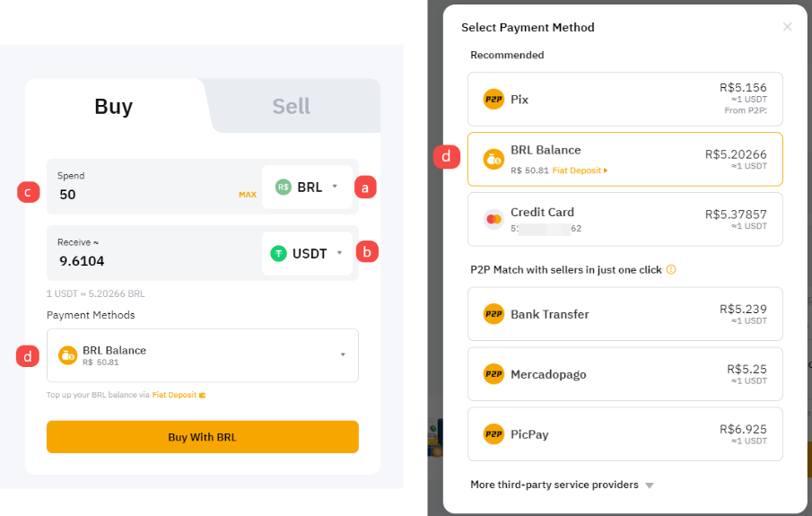Image resolution: width=812 pixels, height=516 pixels.
Task: Click the P2P match info icon
Action: 670,269
